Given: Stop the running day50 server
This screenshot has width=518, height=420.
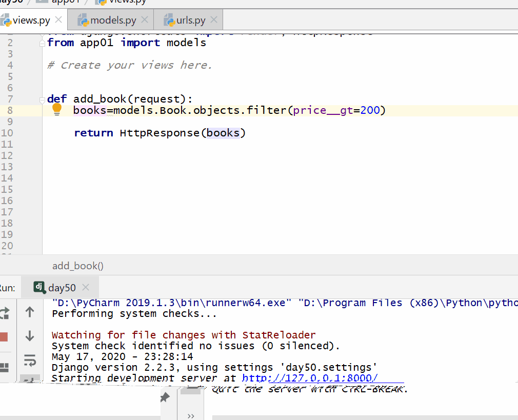Looking at the screenshot, I should pos(4,337).
